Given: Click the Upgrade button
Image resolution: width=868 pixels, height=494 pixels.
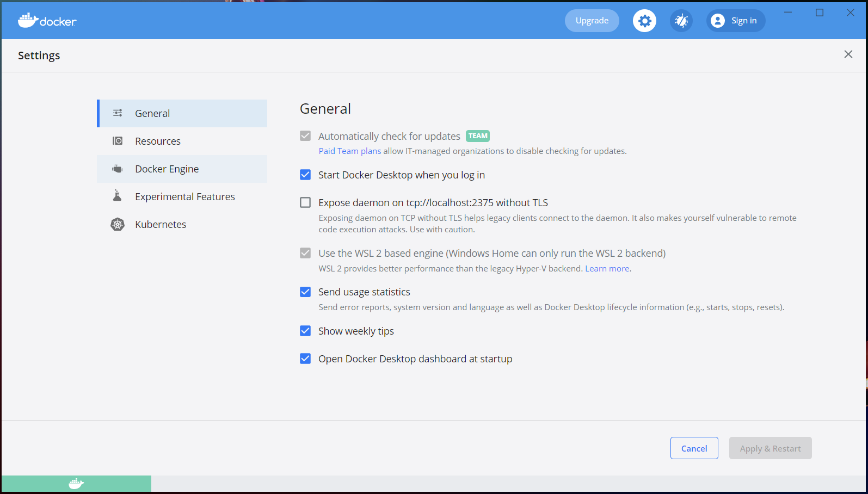Looking at the screenshot, I should [592, 21].
